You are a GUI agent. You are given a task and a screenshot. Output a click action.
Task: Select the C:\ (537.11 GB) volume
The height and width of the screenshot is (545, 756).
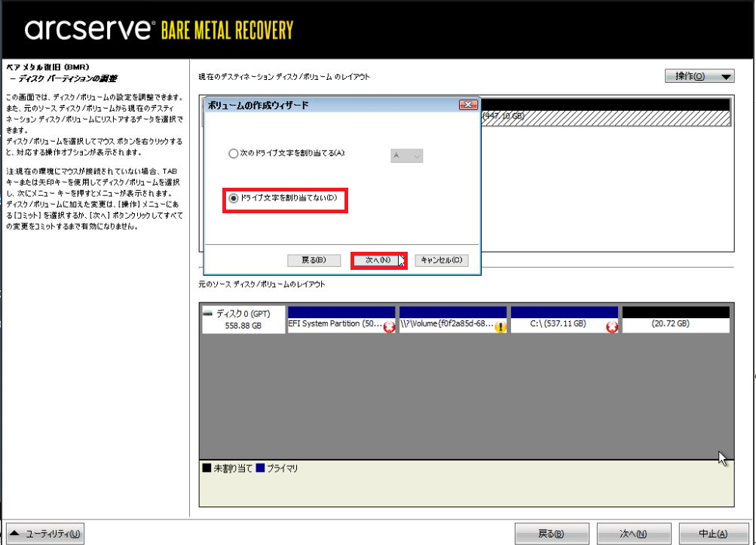coord(564,320)
